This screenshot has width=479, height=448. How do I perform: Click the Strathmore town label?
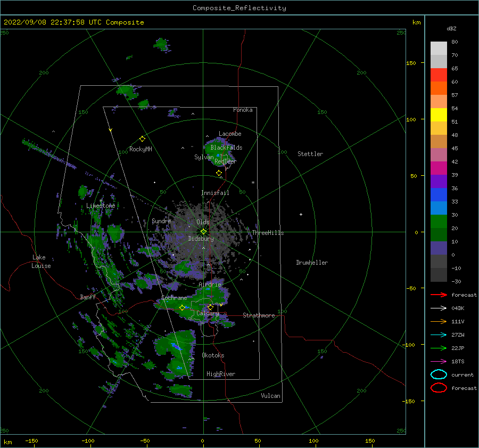259,315
